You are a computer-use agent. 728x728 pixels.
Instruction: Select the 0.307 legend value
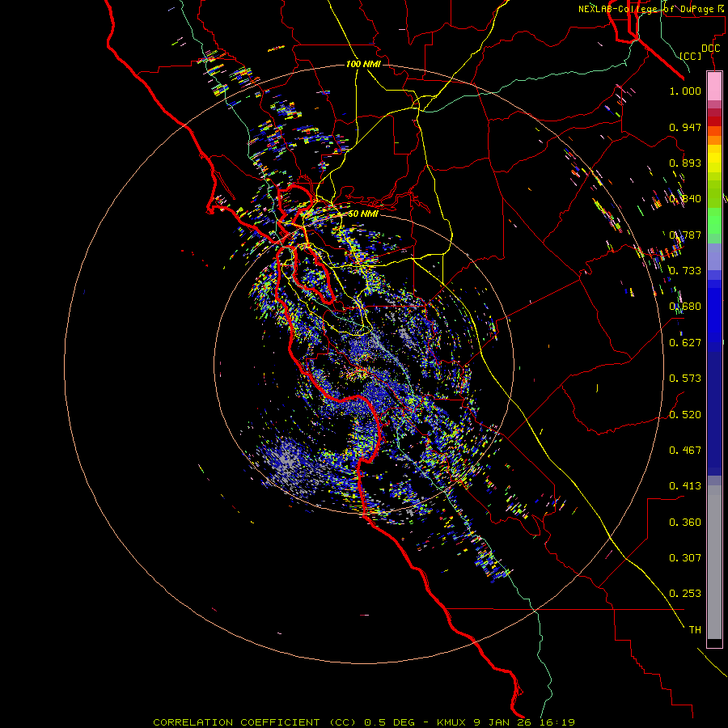pyautogui.click(x=685, y=557)
